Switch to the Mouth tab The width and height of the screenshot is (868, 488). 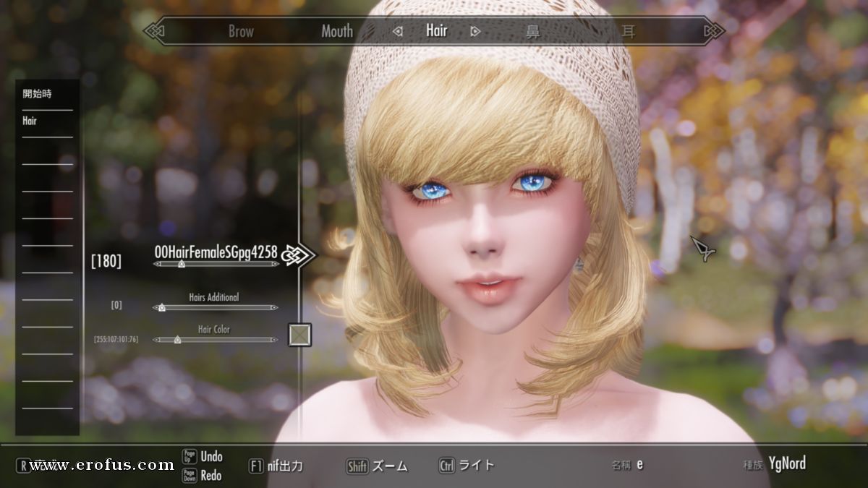337,31
